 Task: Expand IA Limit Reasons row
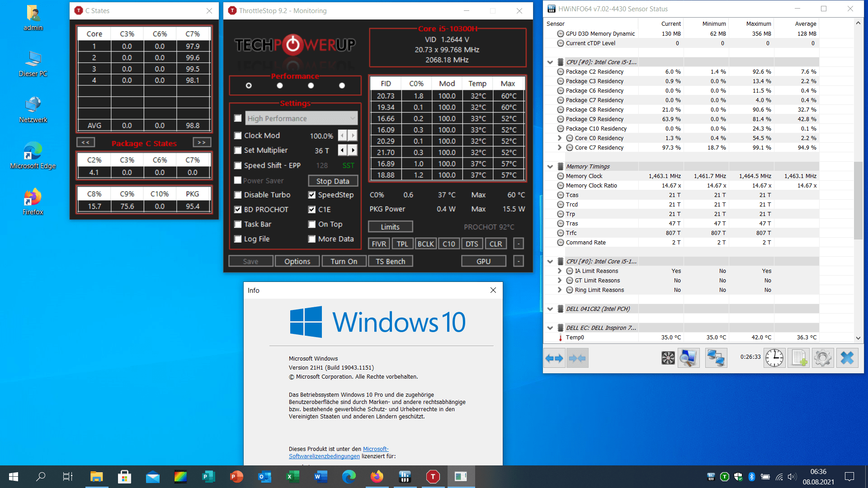tap(559, 271)
